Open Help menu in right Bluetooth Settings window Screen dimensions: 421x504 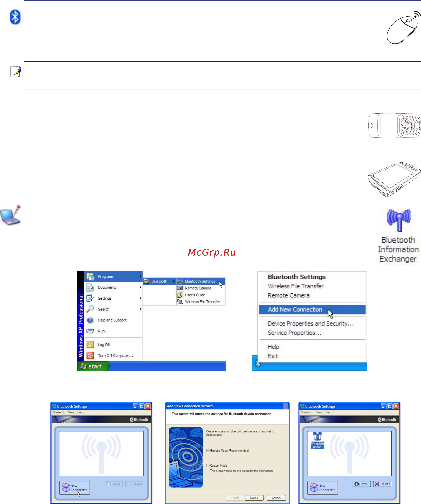(328, 412)
